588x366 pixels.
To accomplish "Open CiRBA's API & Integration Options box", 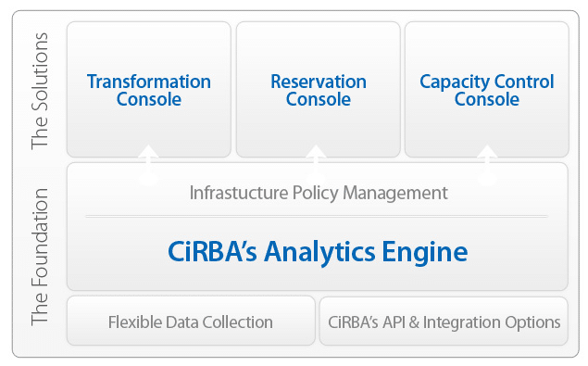I will click(x=444, y=321).
